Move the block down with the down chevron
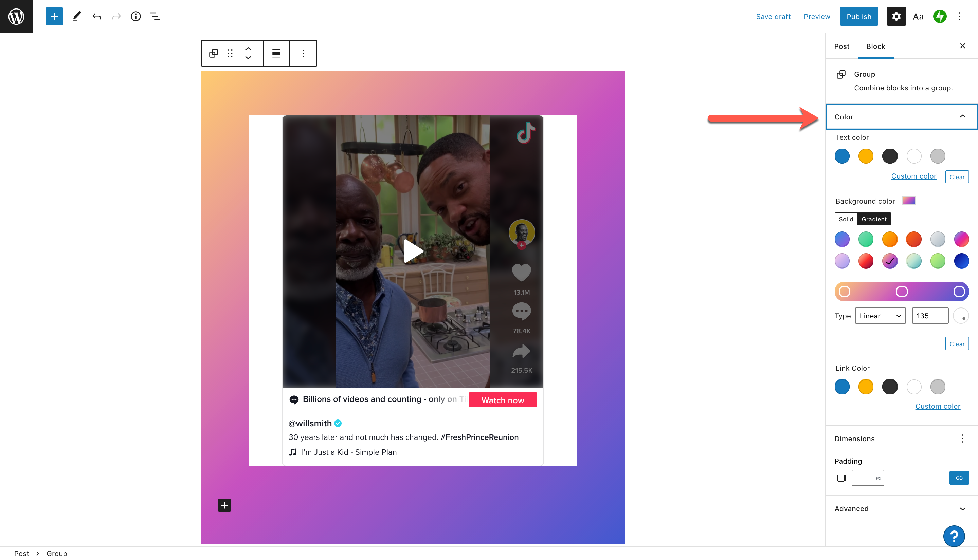The height and width of the screenshot is (560, 978). click(248, 57)
